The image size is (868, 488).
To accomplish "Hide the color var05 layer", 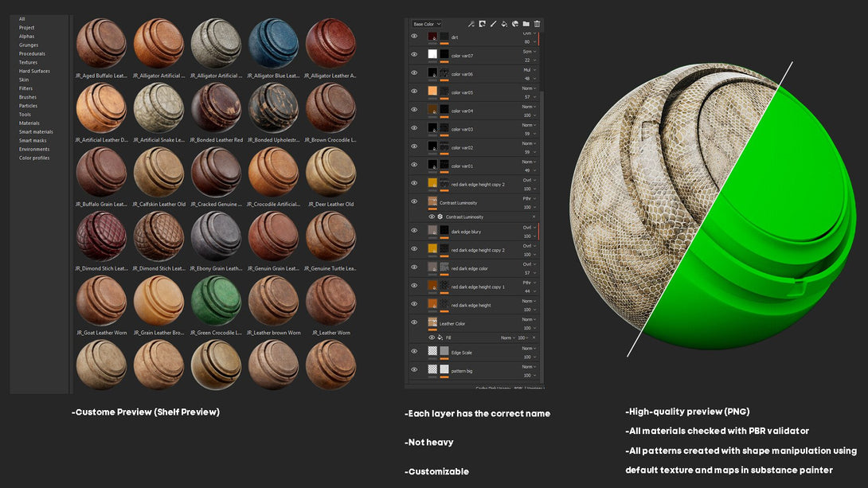I will [414, 91].
